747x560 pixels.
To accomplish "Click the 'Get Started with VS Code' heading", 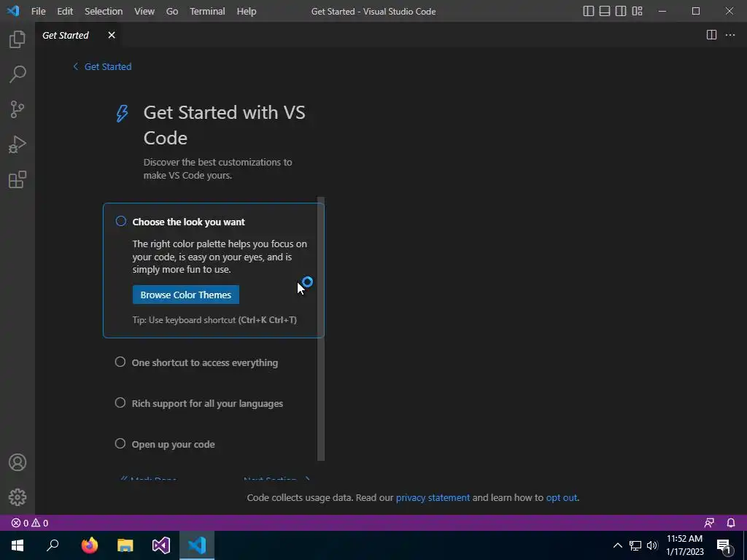I will pyautogui.click(x=225, y=125).
